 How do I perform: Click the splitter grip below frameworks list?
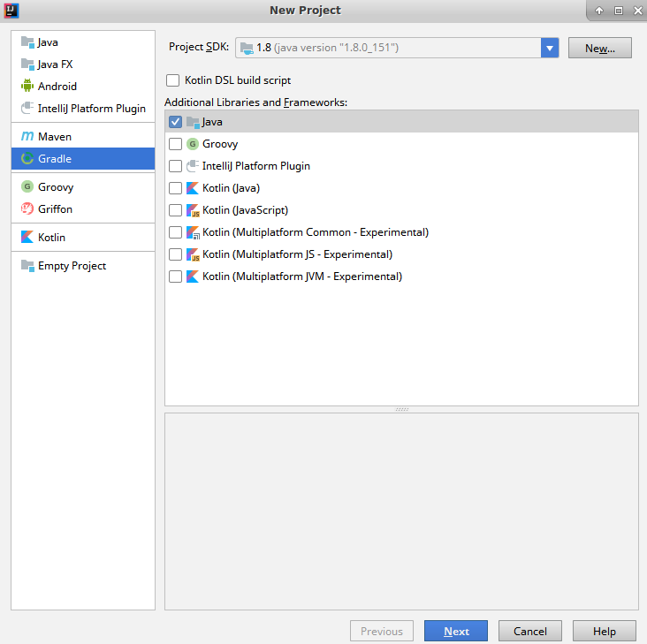[402, 409]
